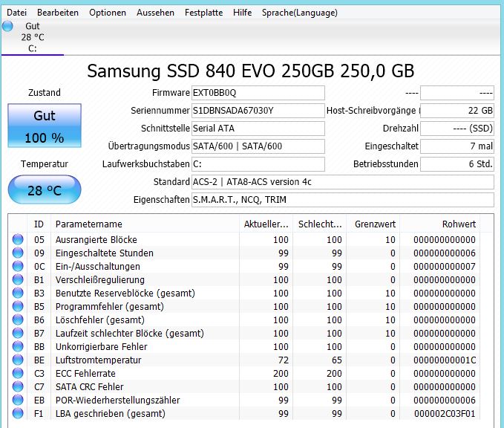This screenshot has width=504, height=428.
Task: Click the status orb for Eingeschaltete Stunden
Action: (x=18, y=253)
